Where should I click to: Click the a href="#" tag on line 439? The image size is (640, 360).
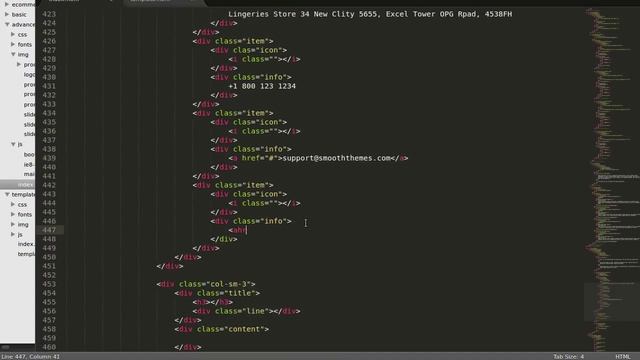coord(255,158)
